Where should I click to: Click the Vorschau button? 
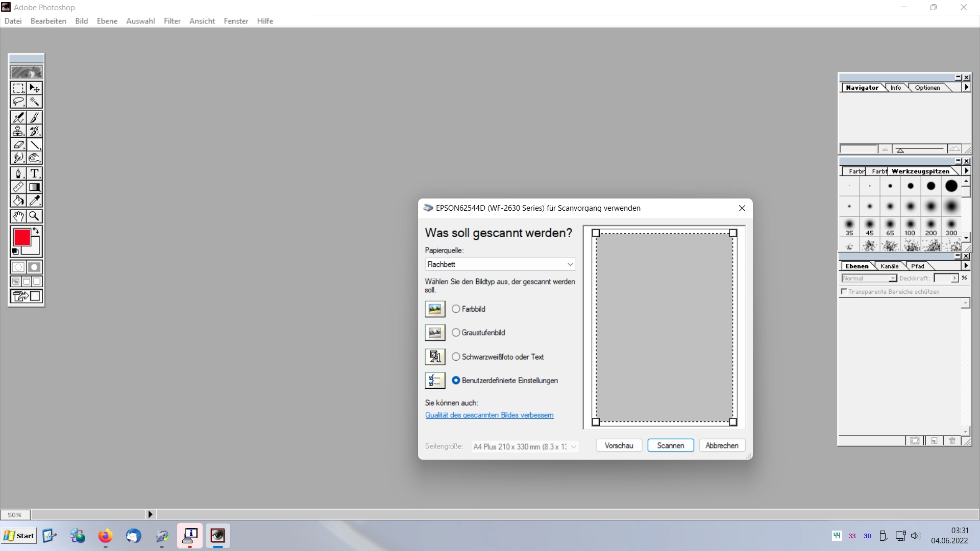click(x=619, y=445)
